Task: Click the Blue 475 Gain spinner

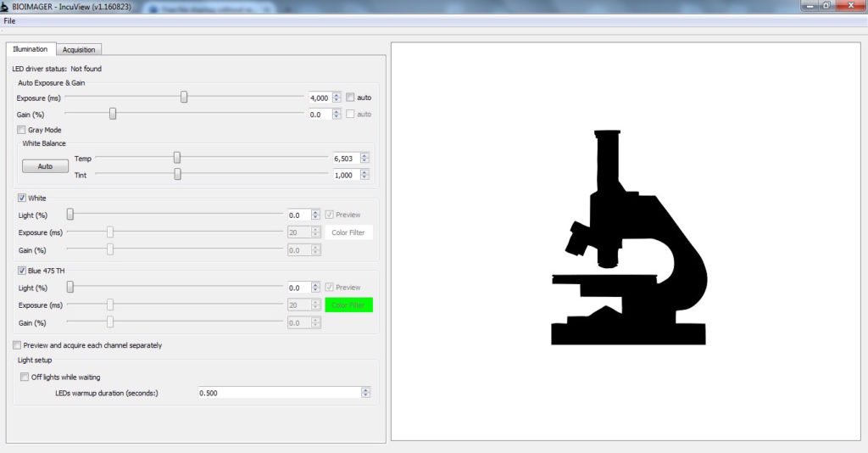Action: point(315,323)
